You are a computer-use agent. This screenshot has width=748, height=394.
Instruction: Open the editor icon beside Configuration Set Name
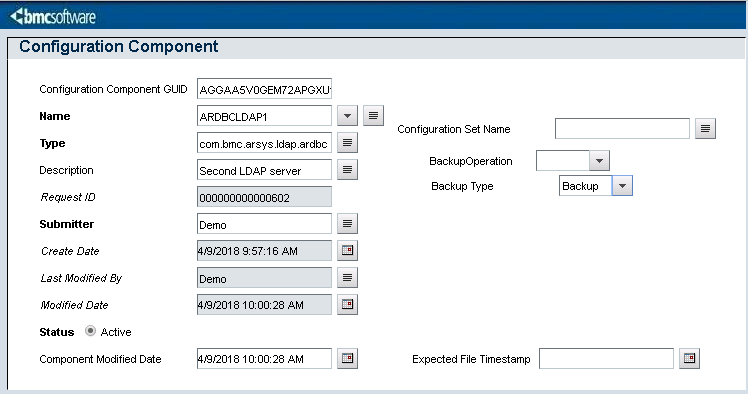click(x=705, y=129)
